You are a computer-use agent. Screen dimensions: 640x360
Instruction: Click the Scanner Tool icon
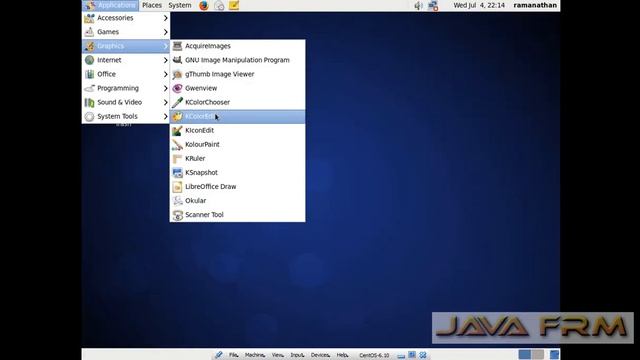[177, 215]
